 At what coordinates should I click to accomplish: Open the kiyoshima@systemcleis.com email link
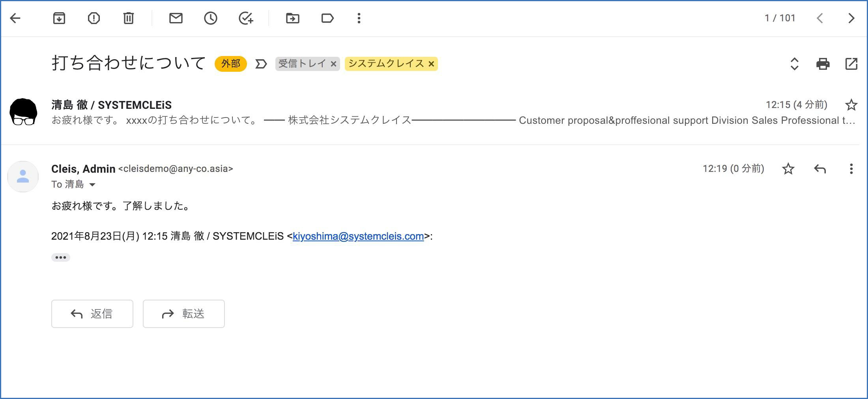pyautogui.click(x=358, y=236)
